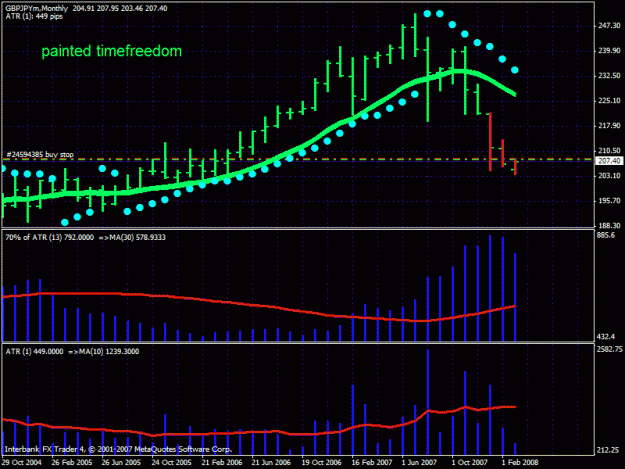Screen dimensions: 625x469
Task: Click the 19 Oct 2006 date label
Action: (x=321, y=462)
